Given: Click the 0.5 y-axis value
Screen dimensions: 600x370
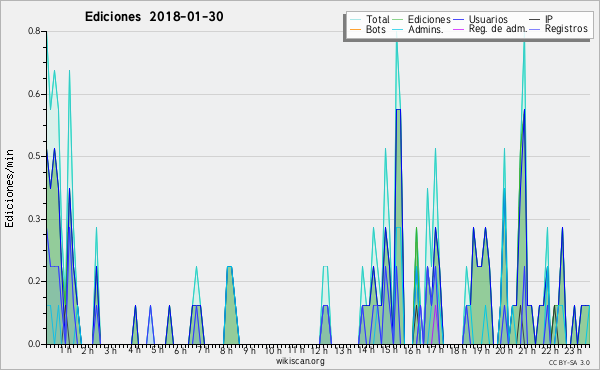Looking at the screenshot, I should [x=34, y=156].
